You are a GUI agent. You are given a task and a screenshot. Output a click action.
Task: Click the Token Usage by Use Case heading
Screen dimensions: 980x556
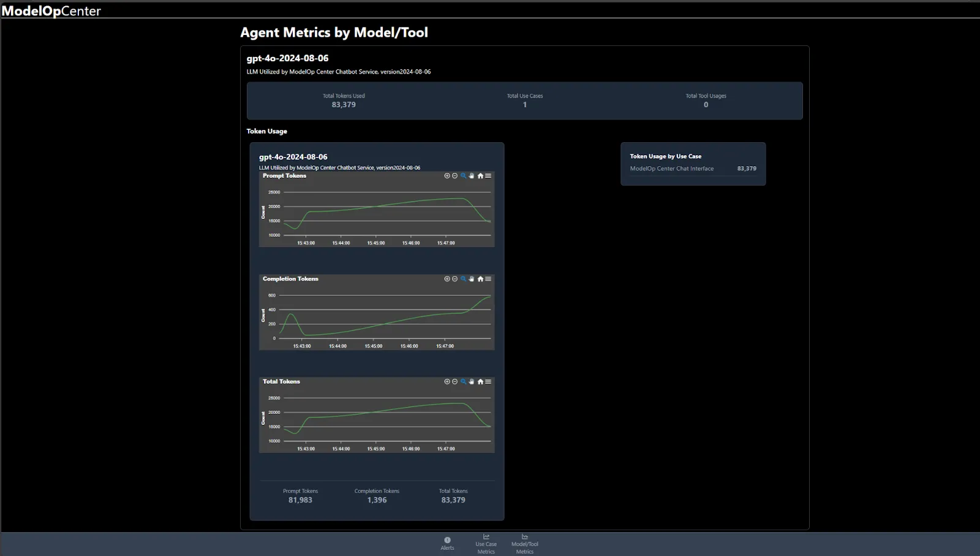point(666,156)
